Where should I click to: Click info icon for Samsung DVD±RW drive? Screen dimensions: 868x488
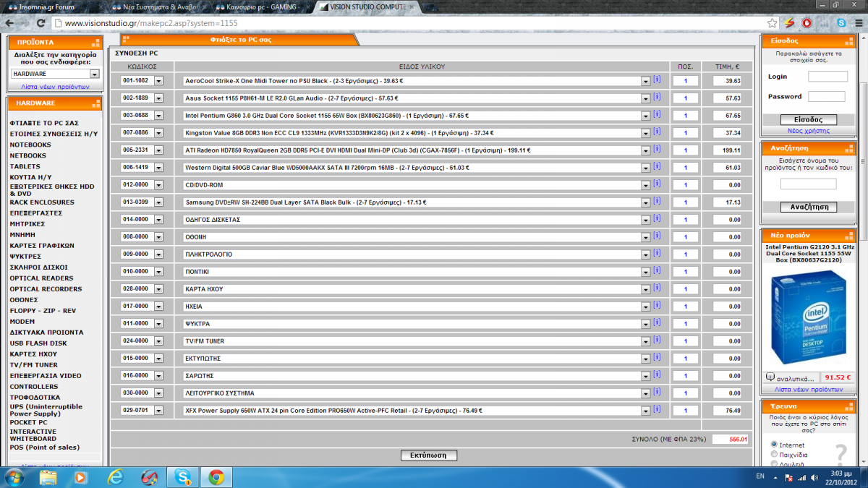(x=657, y=201)
